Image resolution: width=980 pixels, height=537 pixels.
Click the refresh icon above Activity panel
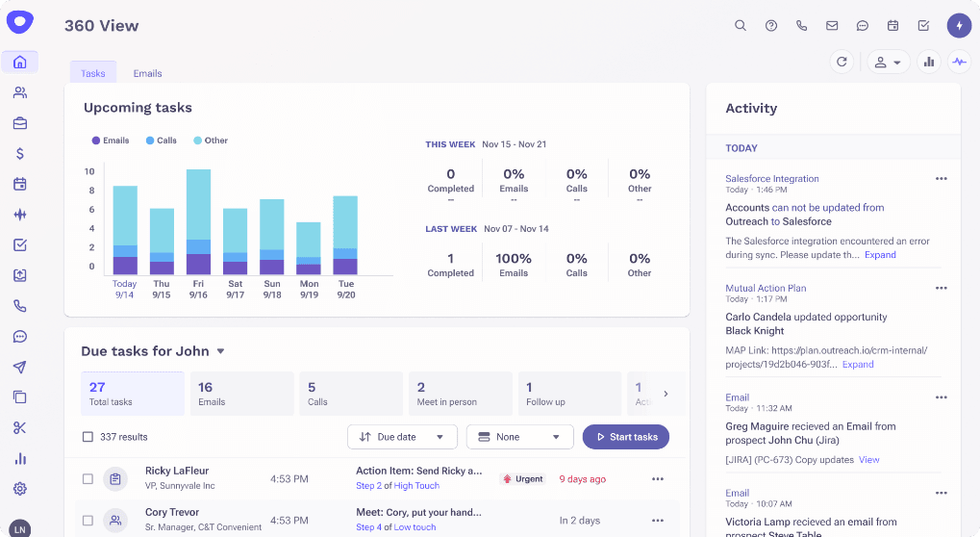(x=842, y=62)
